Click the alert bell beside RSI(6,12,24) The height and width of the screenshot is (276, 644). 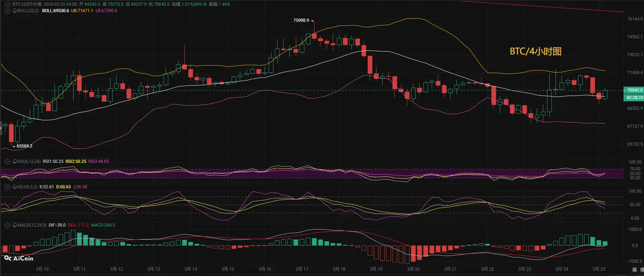(x=15, y=161)
